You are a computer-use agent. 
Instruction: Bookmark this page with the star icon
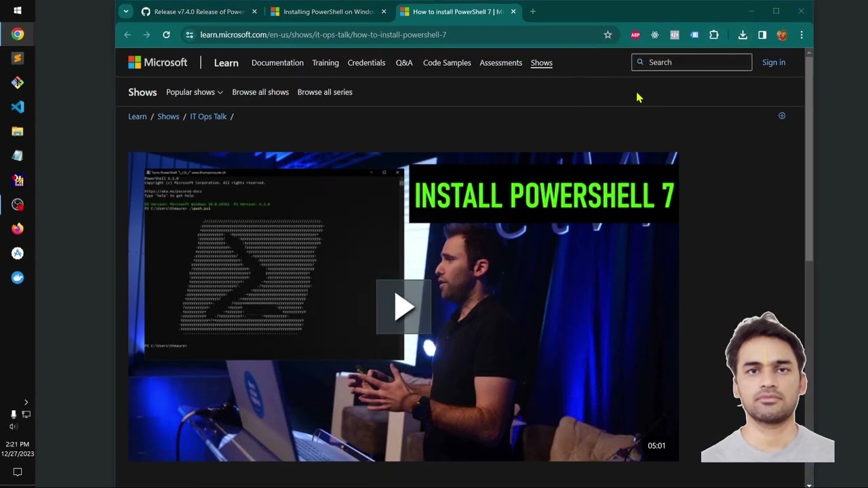tap(608, 35)
